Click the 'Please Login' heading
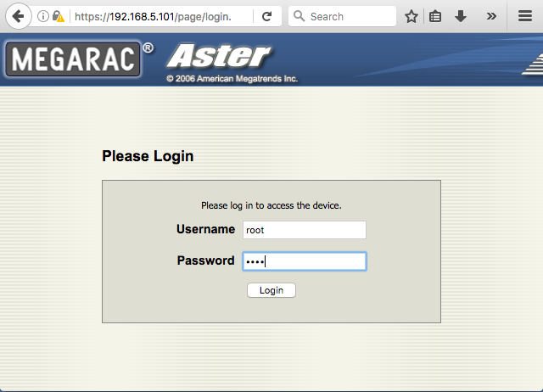 (x=148, y=156)
